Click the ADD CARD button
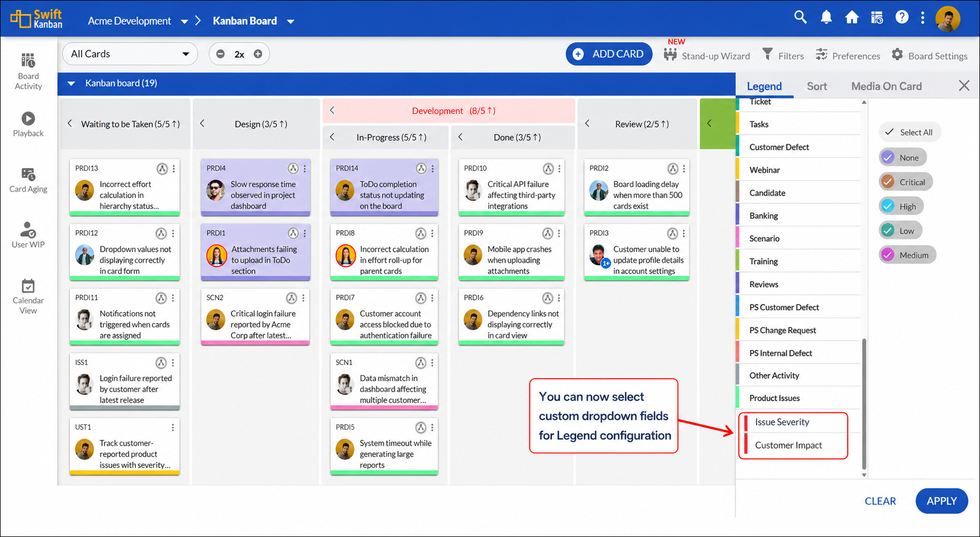The width and height of the screenshot is (980, 537). [608, 54]
